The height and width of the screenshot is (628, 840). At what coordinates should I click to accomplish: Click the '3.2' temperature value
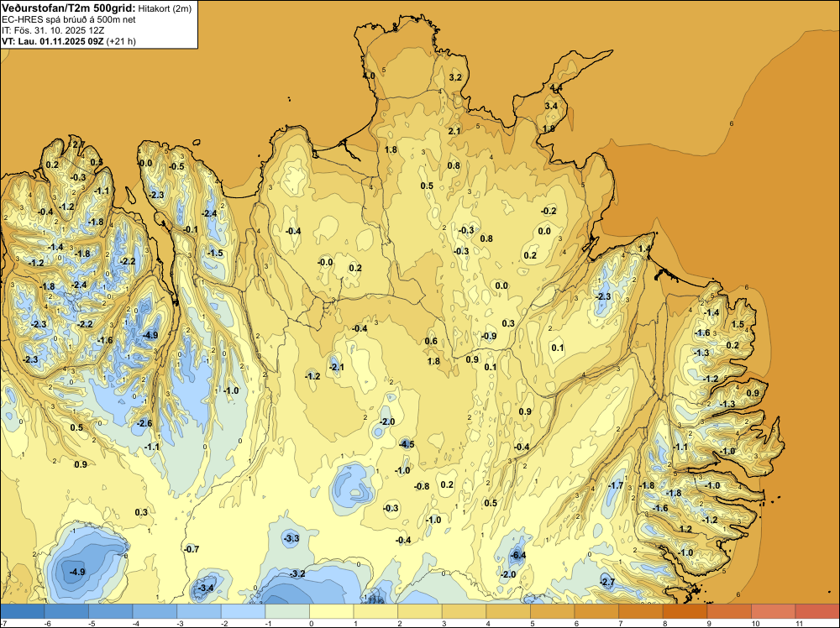[454, 77]
